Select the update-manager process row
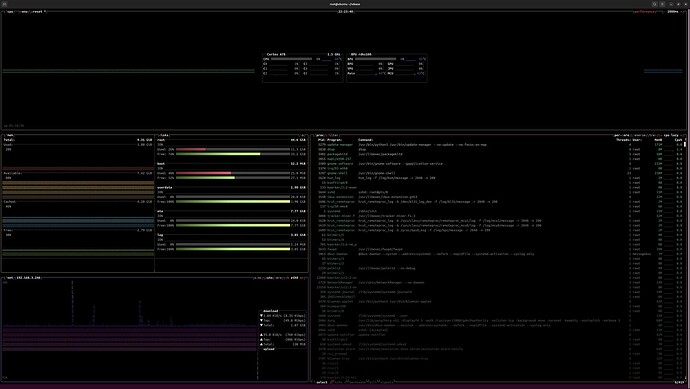Screen dimensions: 690x389 (x=499, y=144)
